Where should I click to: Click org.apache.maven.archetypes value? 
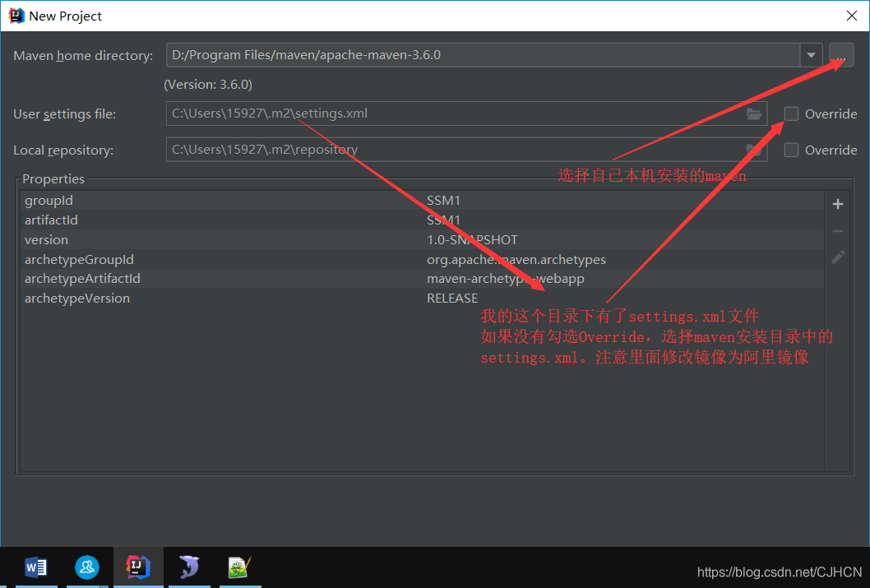point(516,259)
